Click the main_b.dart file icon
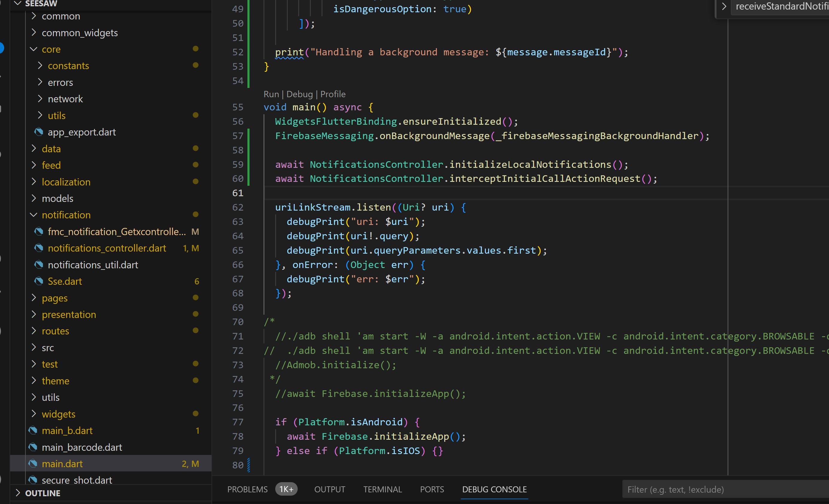 coord(33,430)
